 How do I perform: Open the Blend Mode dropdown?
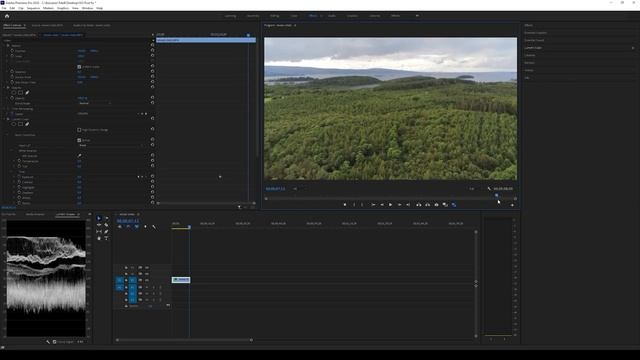coord(95,103)
